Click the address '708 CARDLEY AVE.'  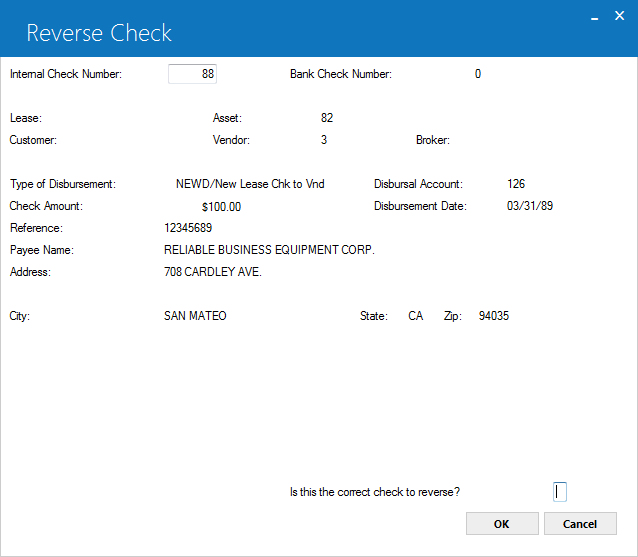213,272
